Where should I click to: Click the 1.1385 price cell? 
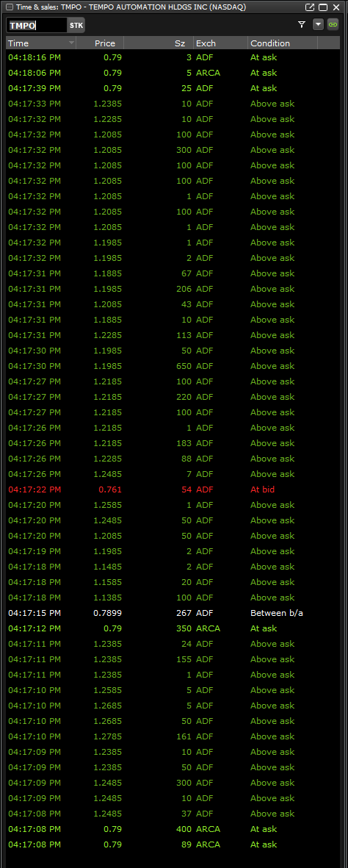tap(108, 598)
